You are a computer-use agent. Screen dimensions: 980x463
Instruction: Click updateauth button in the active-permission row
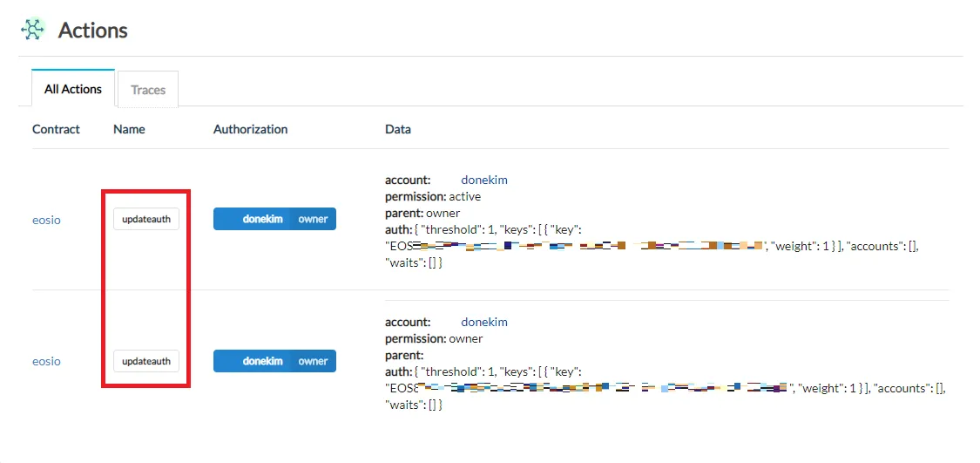(146, 220)
